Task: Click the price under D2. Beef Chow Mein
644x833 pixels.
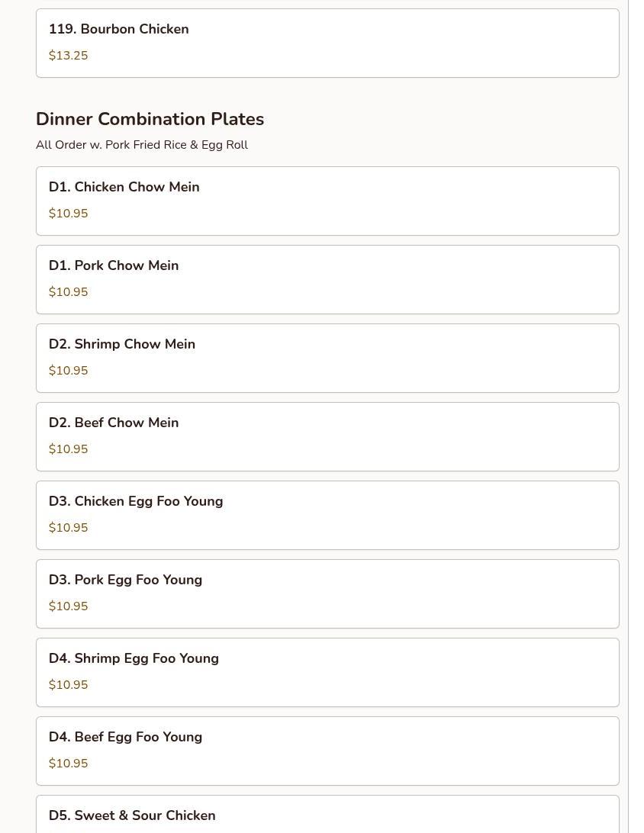Action: click(x=69, y=449)
